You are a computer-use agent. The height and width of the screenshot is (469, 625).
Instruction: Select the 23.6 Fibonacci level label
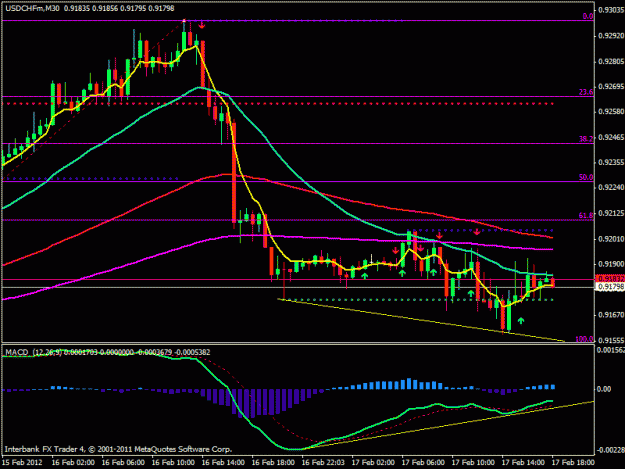point(586,92)
